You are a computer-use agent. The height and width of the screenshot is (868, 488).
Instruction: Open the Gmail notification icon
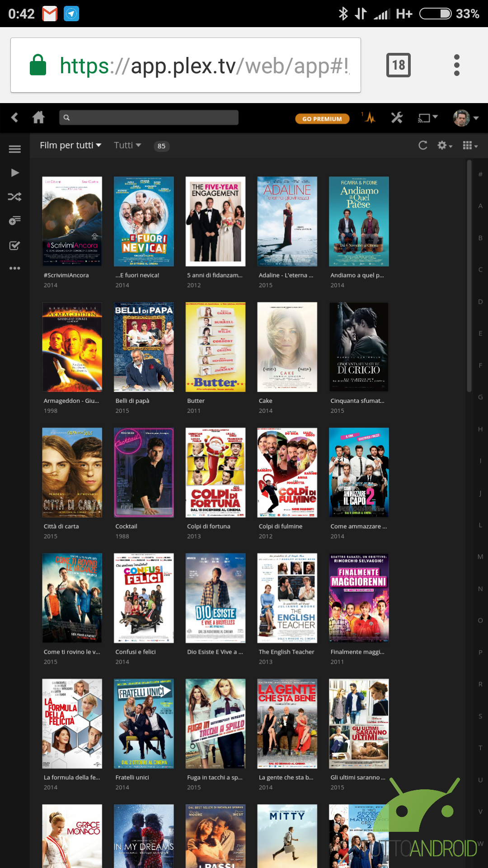(50, 14)
